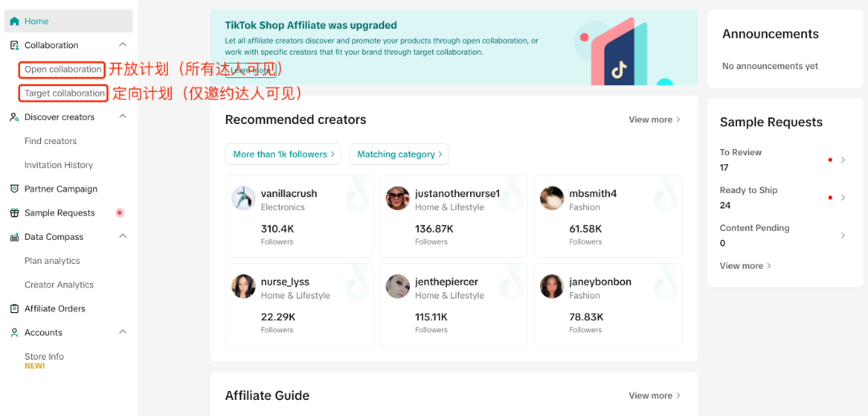
Task: Open Ready to Ship requests arrow
Action: point(843,198)
